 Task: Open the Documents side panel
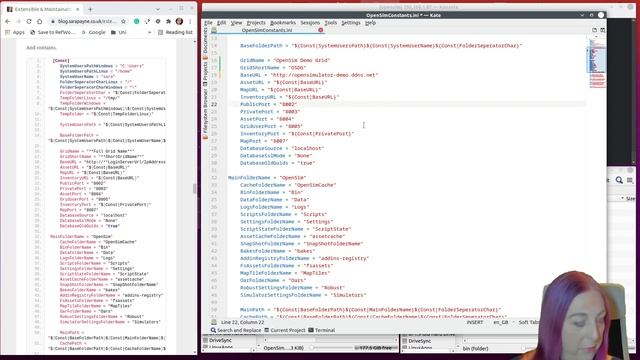[x=205, y=44]
